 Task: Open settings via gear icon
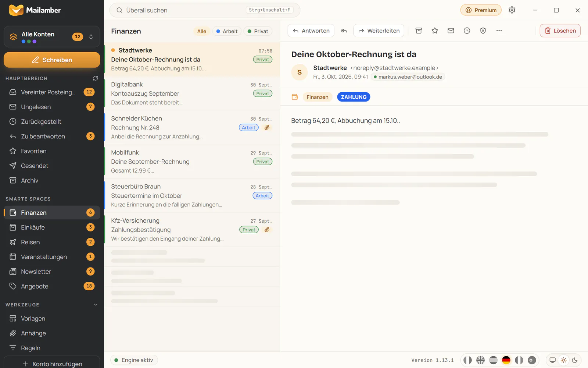(x=512, y=10)
